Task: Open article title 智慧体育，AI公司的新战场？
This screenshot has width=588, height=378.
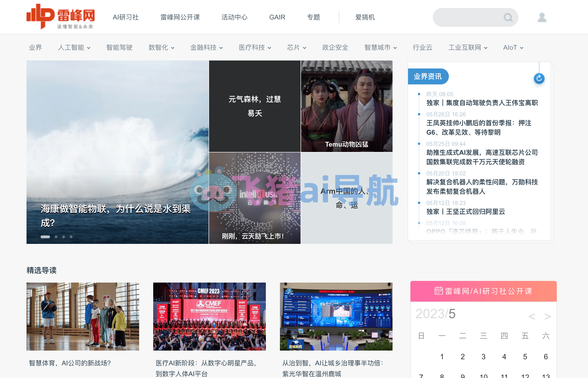Action: click(70, 363)
